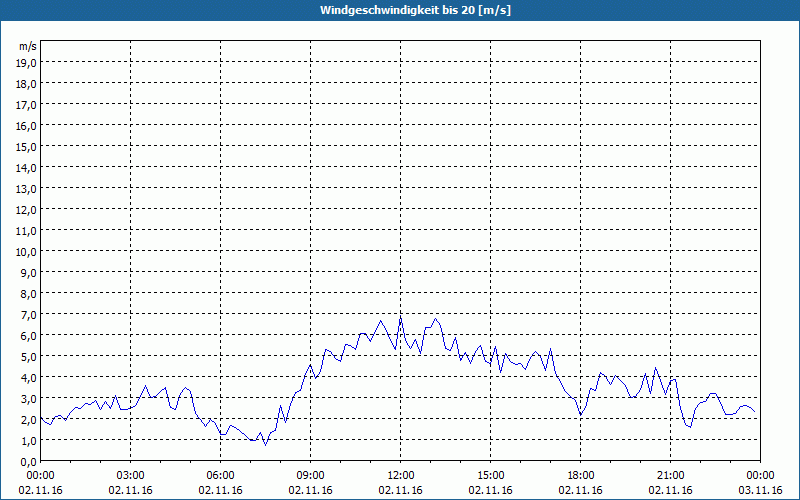Click the 09:00 time axis label
800x500 pixels.
(x=310, y=476)
